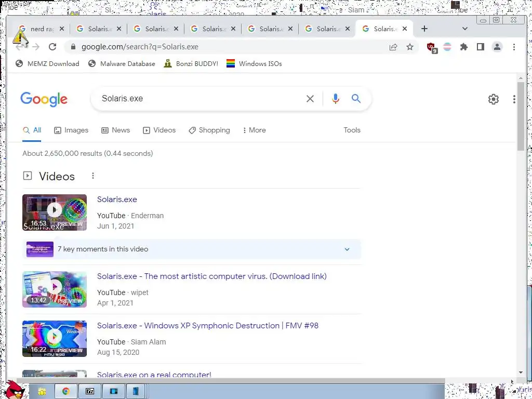The width and height of the screenshot is (532, 399).
Task: Open the Tools search options
Action: pyautogui.click(x=352, y=130)
